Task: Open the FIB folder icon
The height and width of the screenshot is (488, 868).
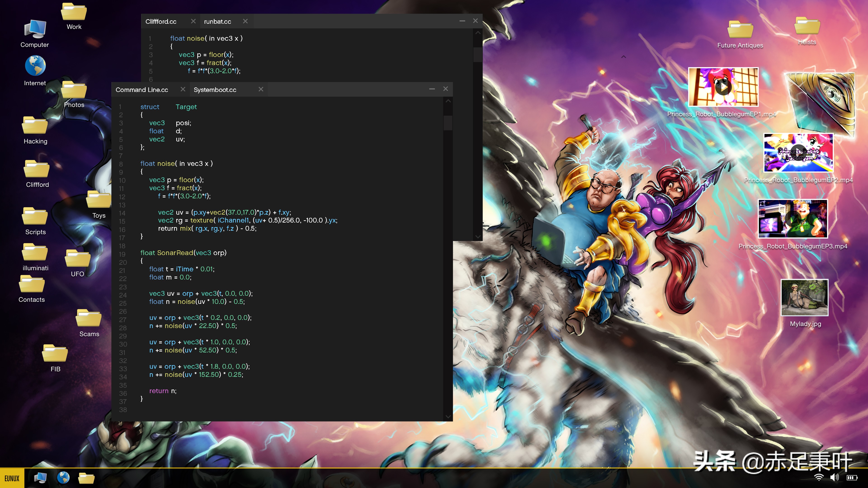Action: (x=55, y=354)
